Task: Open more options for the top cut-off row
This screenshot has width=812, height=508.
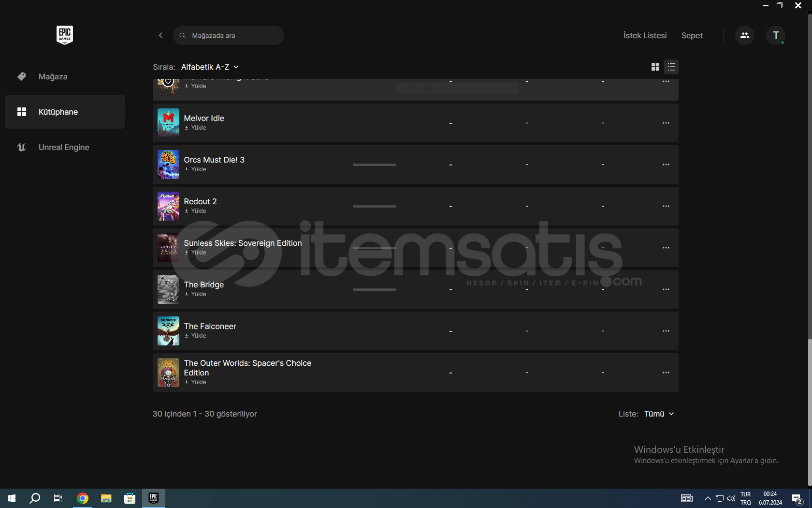Action: 666,82
